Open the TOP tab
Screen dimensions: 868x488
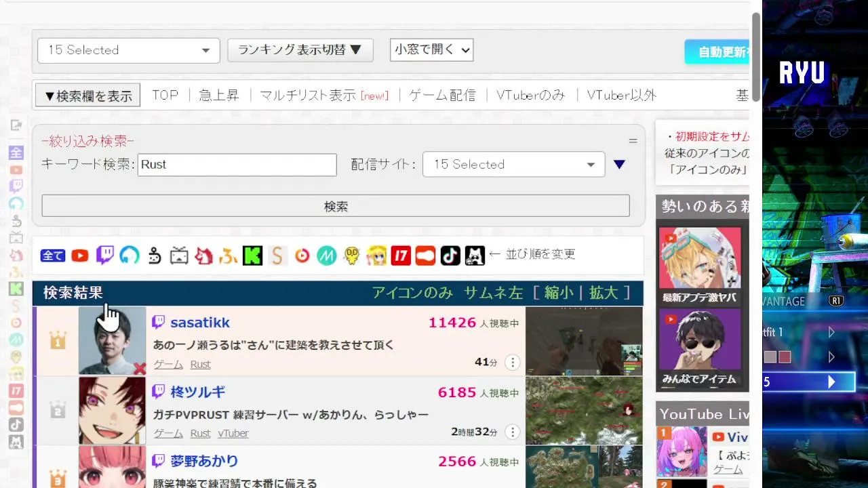point(165,96)
